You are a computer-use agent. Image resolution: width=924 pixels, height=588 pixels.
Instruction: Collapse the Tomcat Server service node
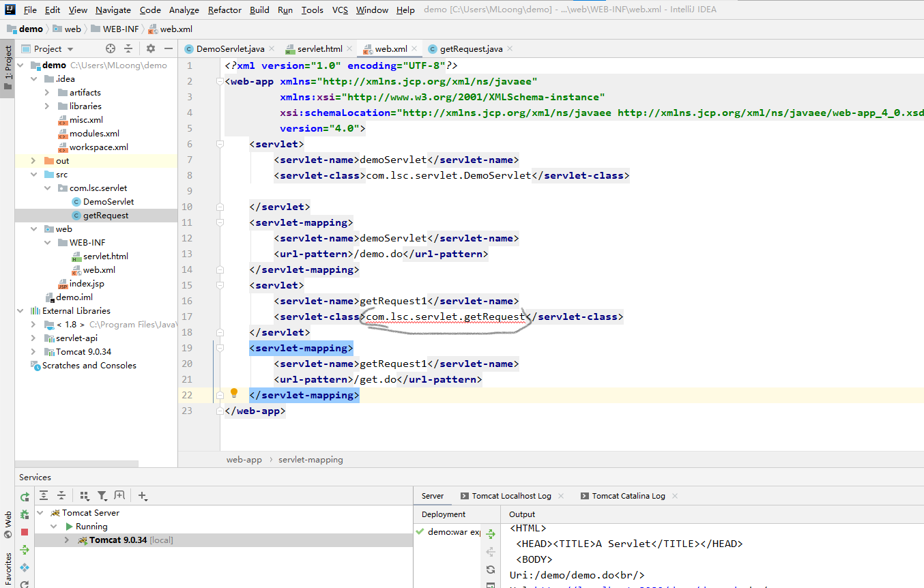[x=40, y=513]
